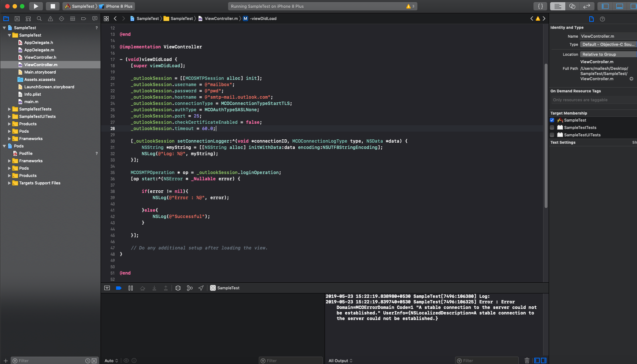Select the Report navigator speech bubble icon

(x=95, y=18)
